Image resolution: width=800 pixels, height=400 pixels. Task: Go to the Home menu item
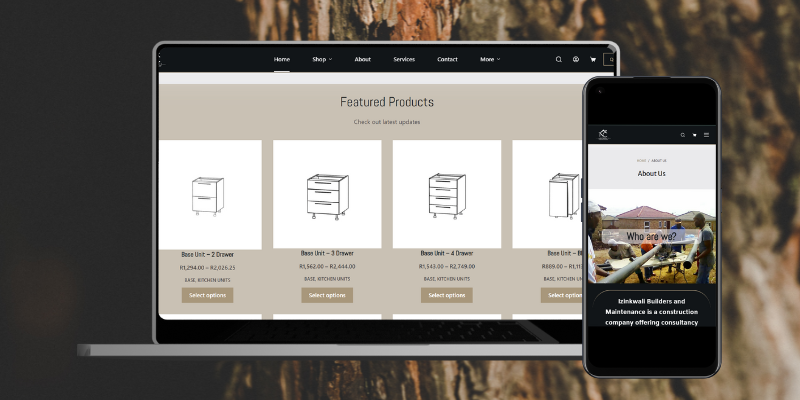pyautogui.click(x=282, y=60)
